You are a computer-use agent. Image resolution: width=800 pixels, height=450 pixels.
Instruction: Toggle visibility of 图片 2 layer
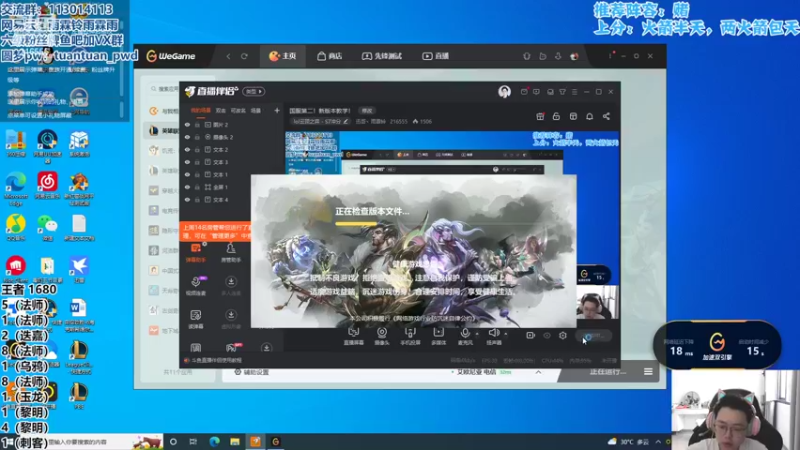[x=187, y=124]
